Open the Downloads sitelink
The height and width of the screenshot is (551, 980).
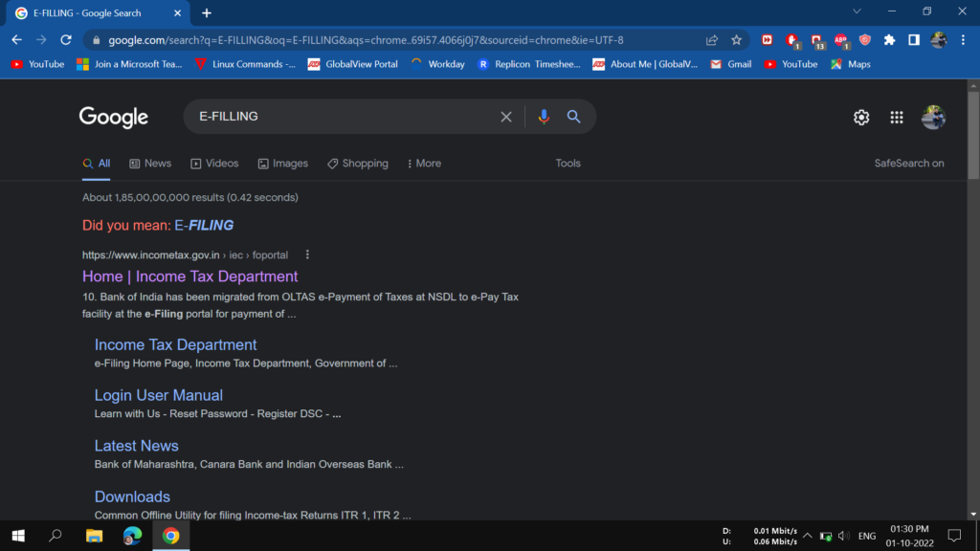point(132,496)
